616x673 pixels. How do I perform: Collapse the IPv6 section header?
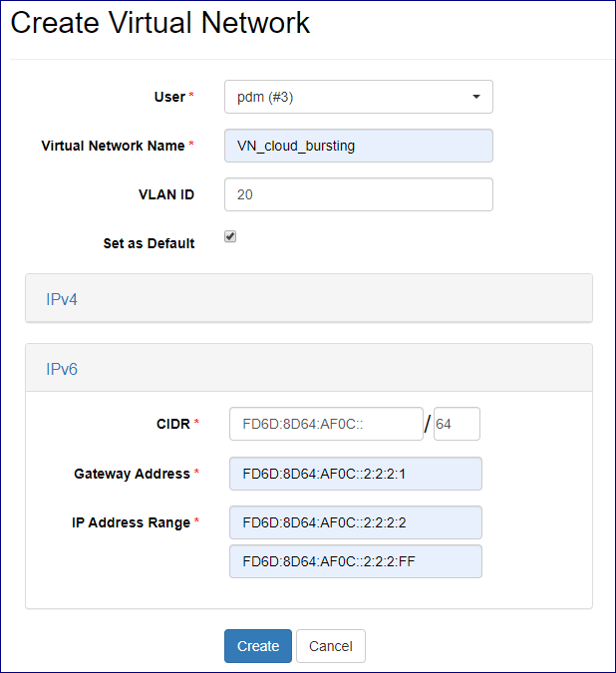[62, 369]
